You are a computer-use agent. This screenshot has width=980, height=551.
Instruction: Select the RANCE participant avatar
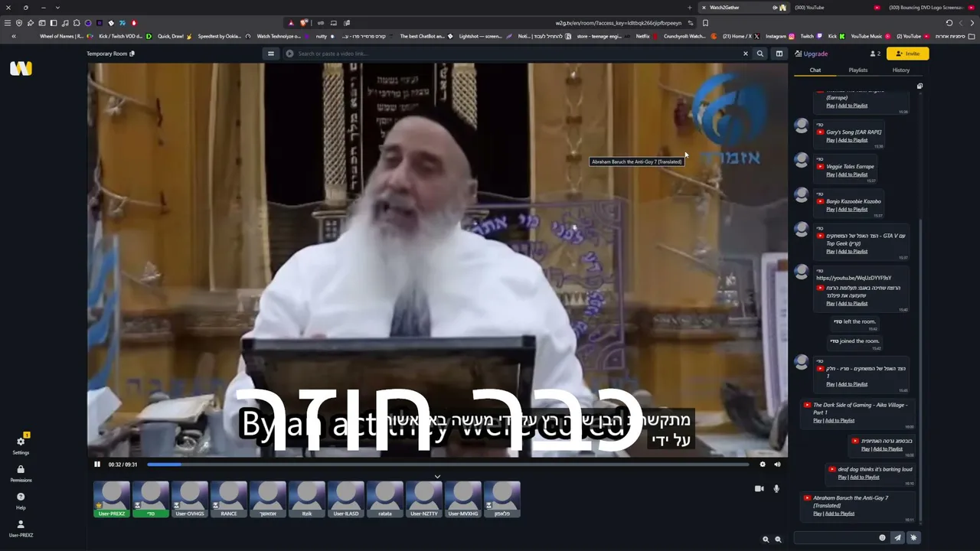pyautogui.click(x=229, y=499)
